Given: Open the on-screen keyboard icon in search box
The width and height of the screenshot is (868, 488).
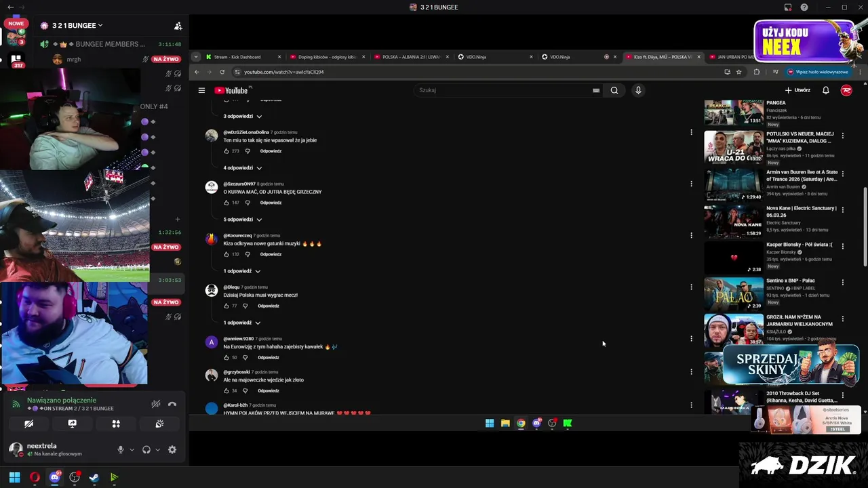Looking at the screenshot, I should click(596, 90).
